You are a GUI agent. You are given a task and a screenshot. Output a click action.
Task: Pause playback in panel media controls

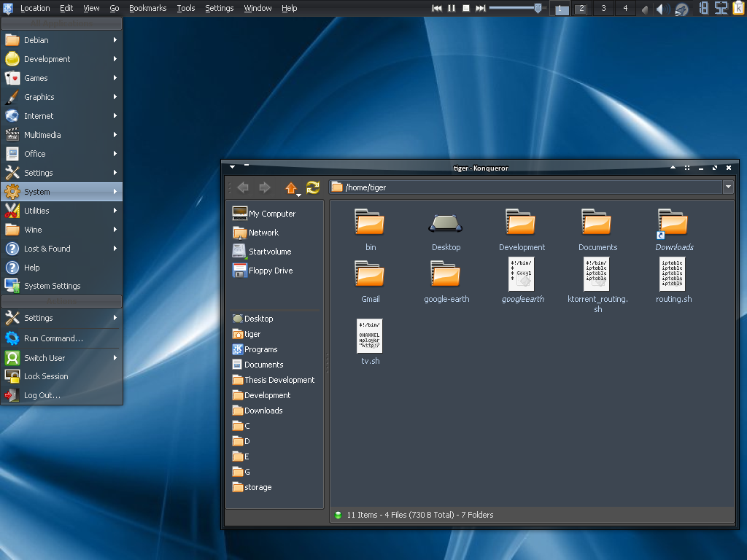[x=451, y=8]
